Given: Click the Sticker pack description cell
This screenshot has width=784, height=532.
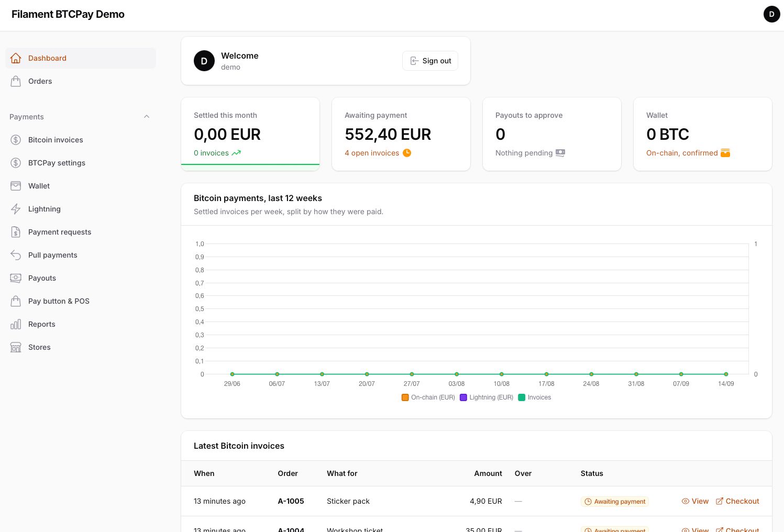Looking at the screenshot, I should click(x=348, y=501).
